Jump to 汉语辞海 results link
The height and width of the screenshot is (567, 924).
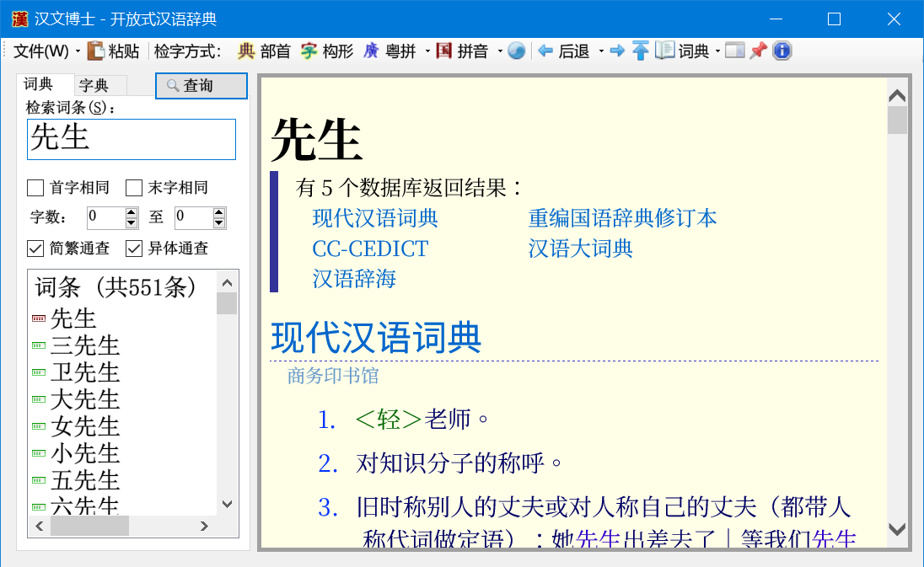(353, 279)
